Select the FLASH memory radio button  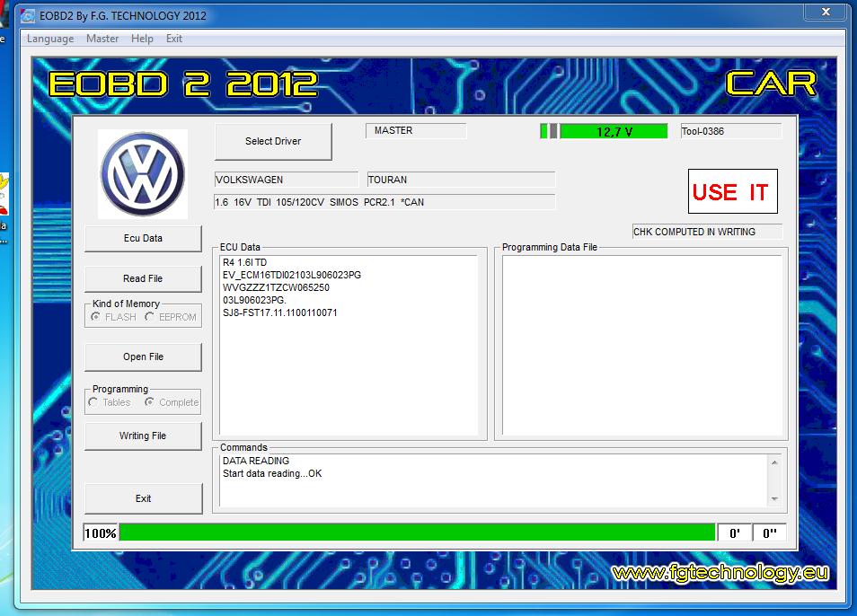tap(95, 317)
